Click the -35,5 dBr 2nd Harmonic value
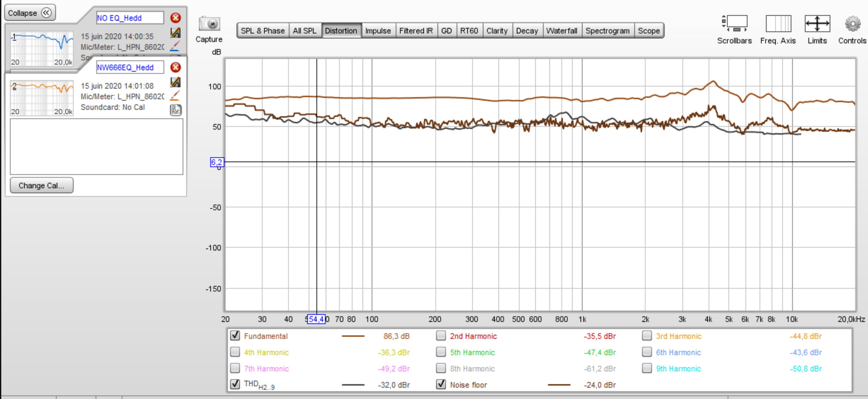 600,336
